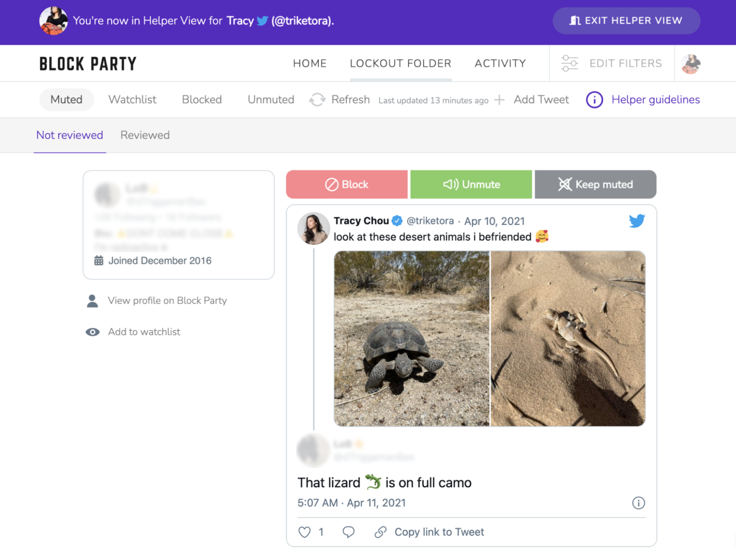Click the 'Last updated 13 minutes ago' text
Image resolution: width=736 pixels, height=560 pixels.
click(433, 100)
